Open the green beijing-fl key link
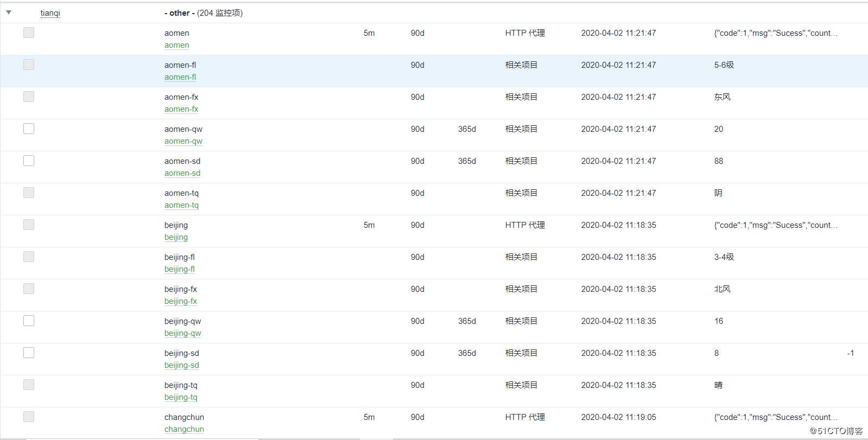 coord(180,269)
